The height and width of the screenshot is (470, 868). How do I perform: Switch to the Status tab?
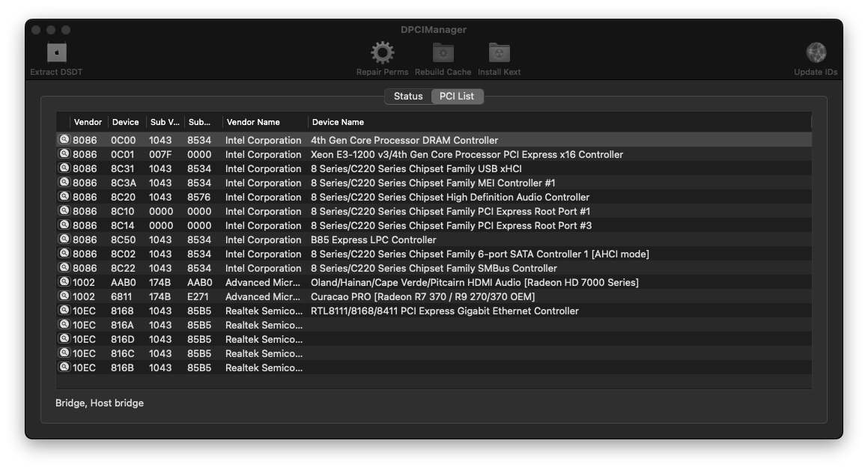point(408,97)
